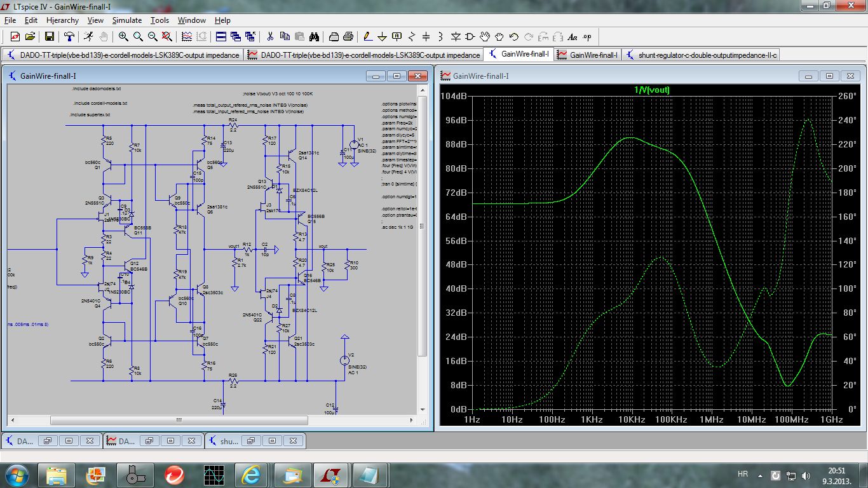Open a file using toolbar folder icon
Image resolution: width=868 pixels, height=488 pixels.
click(x=31, y=37)
